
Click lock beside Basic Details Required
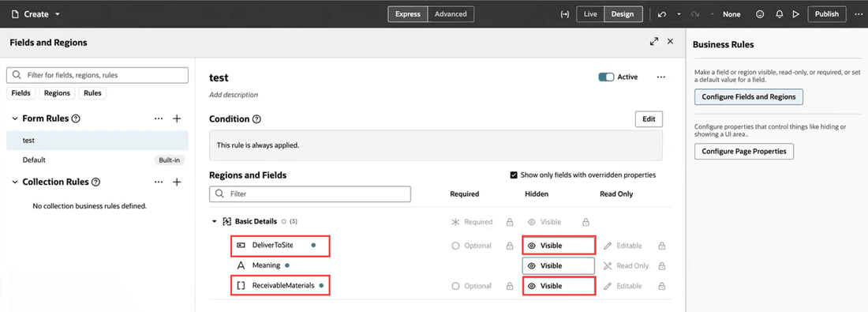(x=510, y=222)
